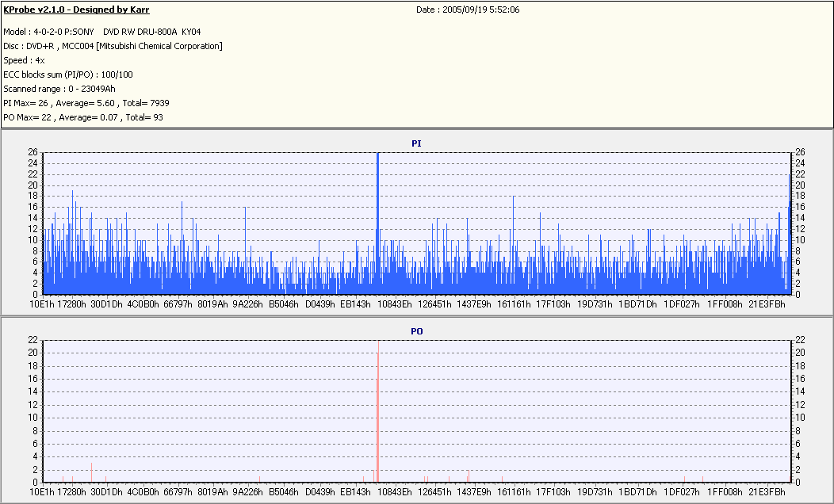Screen dimensions: 834x504
Task: Click '9A226h' label under the PI chart
Action: tap(247, 304)
